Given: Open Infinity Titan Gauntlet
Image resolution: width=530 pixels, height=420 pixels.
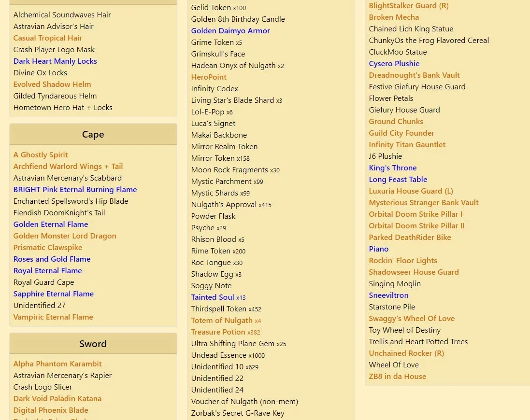Looking at the screenshot, I should click(407, 144).
